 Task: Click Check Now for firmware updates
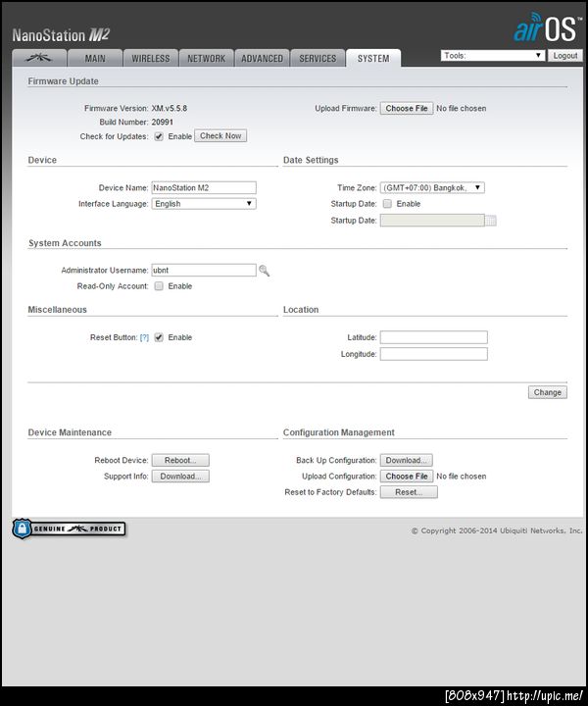pos(220,136)
